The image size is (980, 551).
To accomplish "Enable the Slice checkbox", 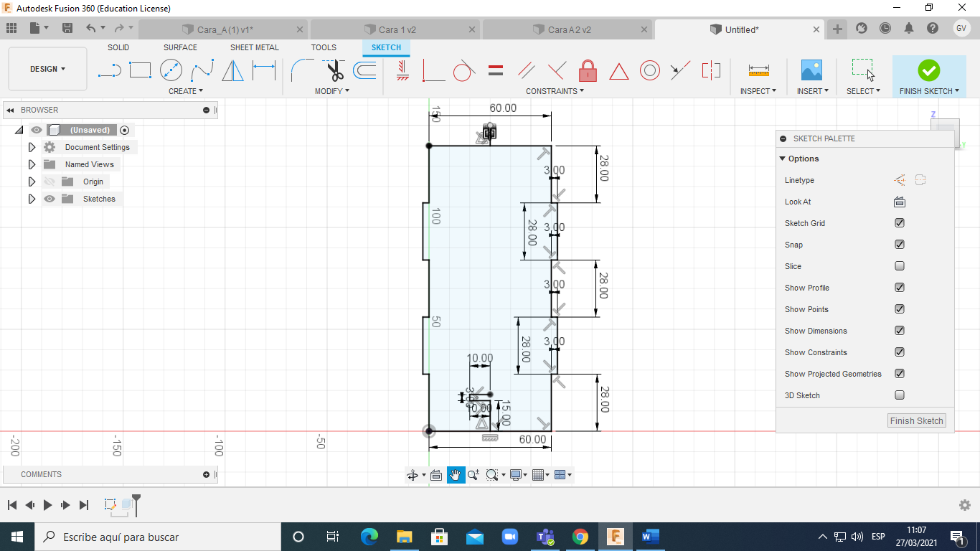I will tap(900, 266).
